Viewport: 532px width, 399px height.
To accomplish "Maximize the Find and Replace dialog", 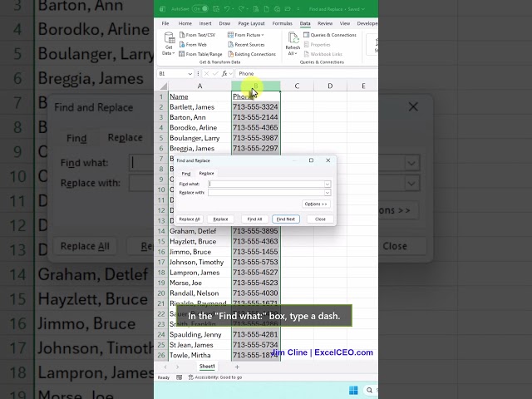I will pos(311,160).
